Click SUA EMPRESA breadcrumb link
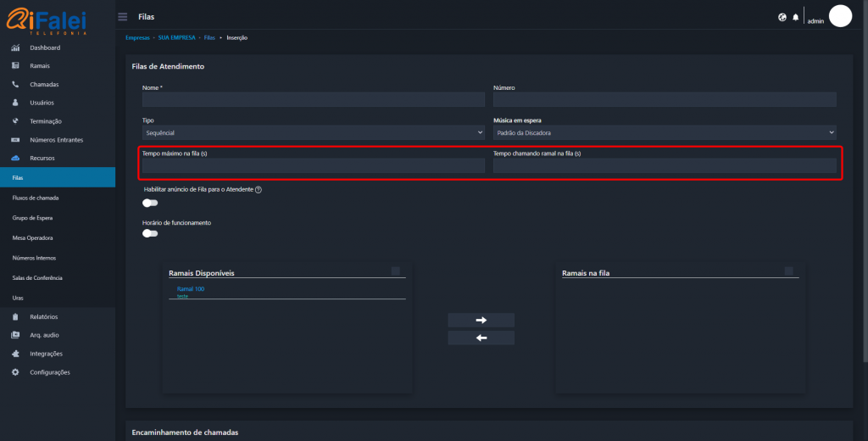 176,38
